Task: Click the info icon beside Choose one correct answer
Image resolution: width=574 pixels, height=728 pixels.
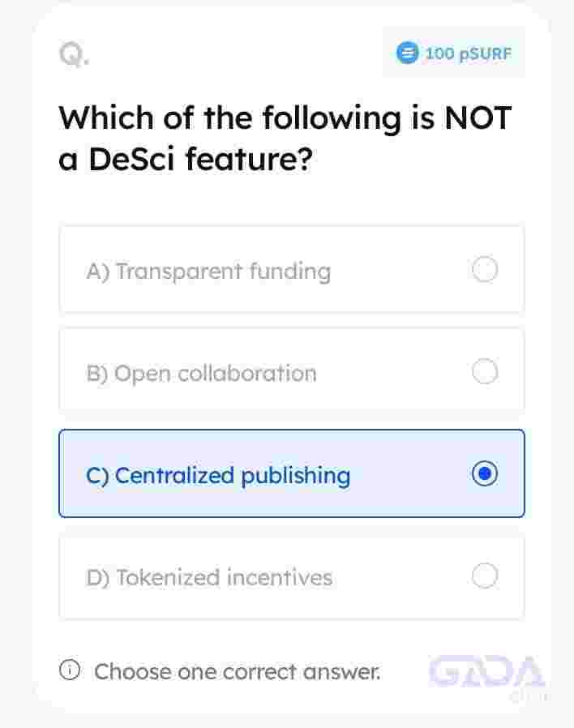Action: [70, 670]
